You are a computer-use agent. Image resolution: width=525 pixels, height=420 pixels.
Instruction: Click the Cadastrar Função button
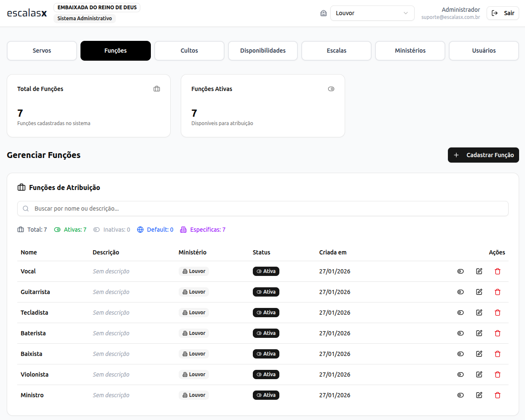coord(483,155)
